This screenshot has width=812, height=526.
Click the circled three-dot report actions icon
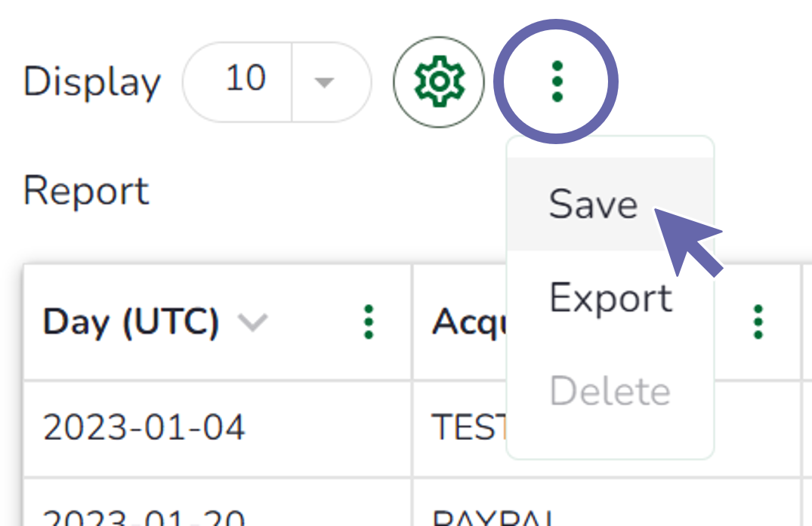pyautogui.click(x=557, y=82)
